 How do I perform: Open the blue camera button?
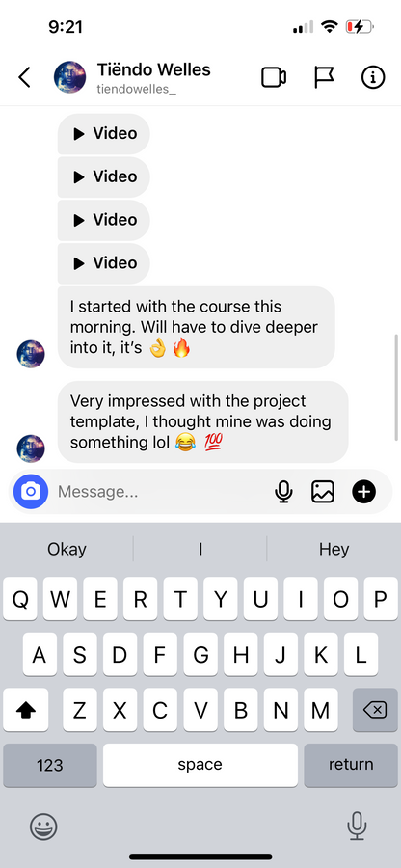[31, 491]
